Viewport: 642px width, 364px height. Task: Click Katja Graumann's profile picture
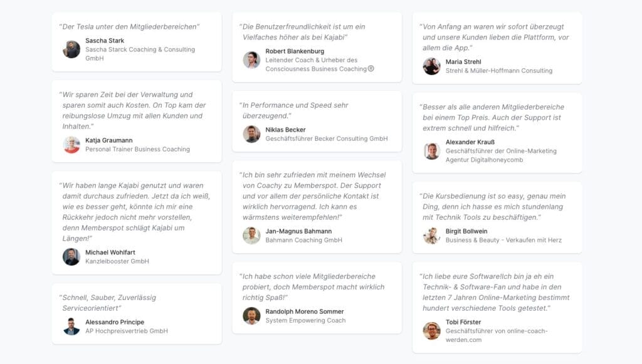click(71, 145)
